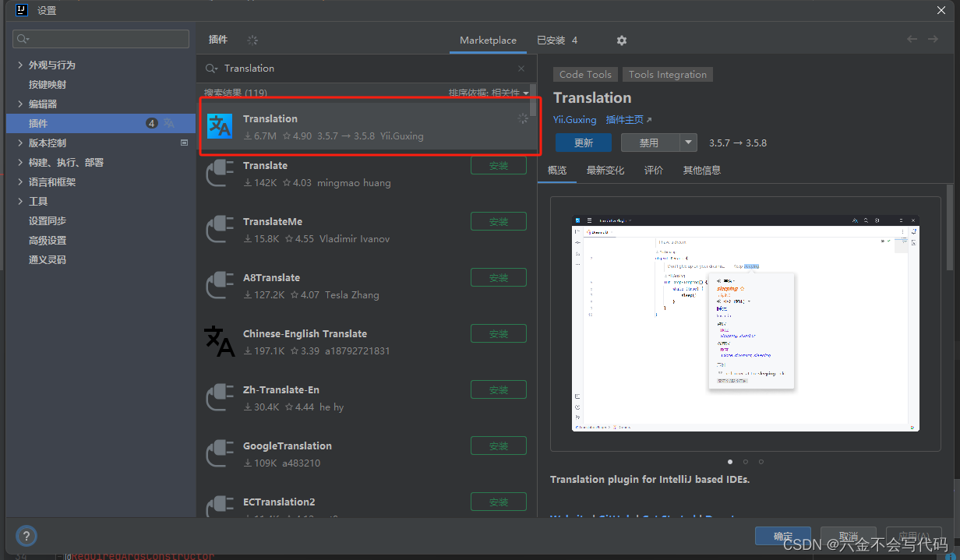Click the Tools Integration tag
960x560 pixels.
pos(668,75)
